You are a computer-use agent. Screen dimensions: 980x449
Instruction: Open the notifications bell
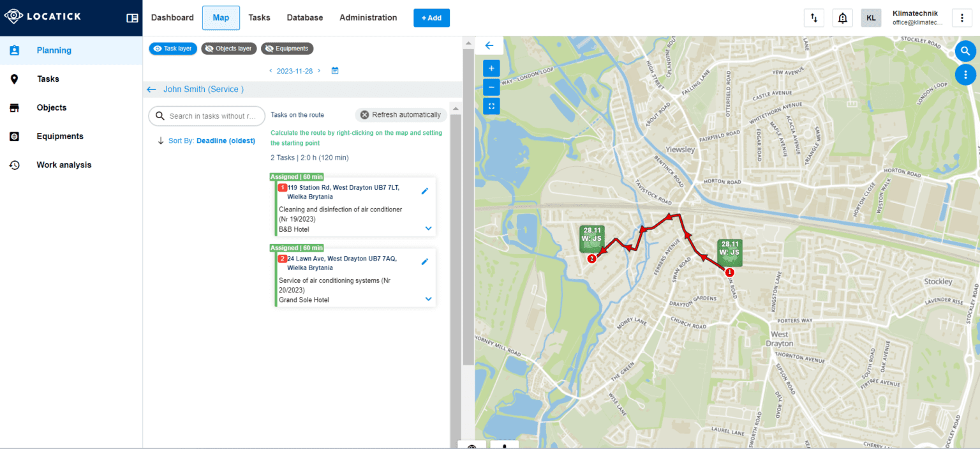pos(842,17)
